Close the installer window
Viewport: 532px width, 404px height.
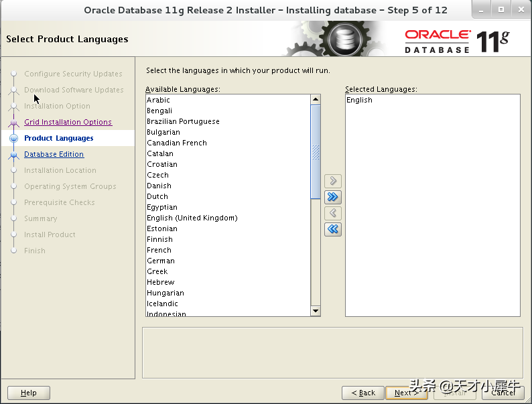[521, 10]
